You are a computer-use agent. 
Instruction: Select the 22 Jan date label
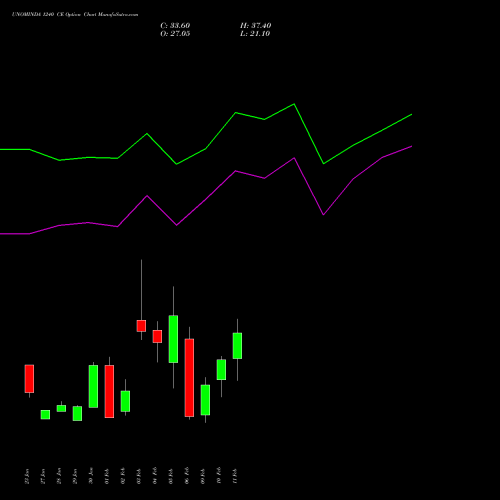pos(27,476)
